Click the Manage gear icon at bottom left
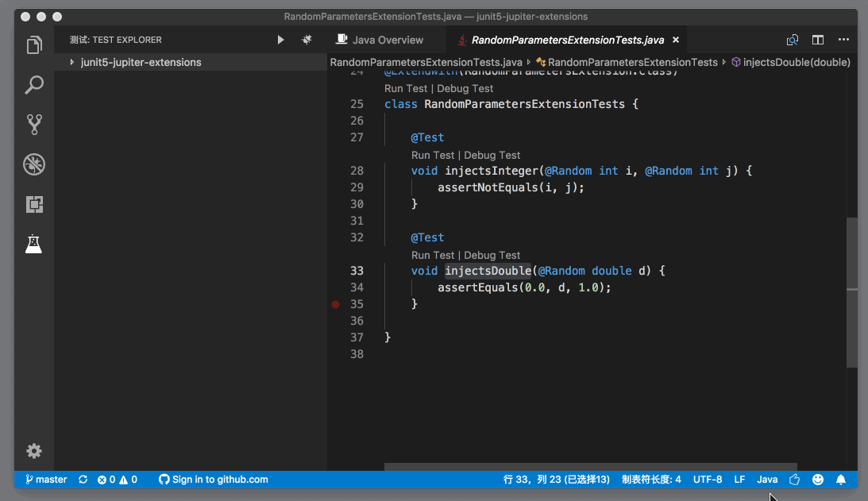Viewport: 868px width, 501px height. tap(34, 451)
